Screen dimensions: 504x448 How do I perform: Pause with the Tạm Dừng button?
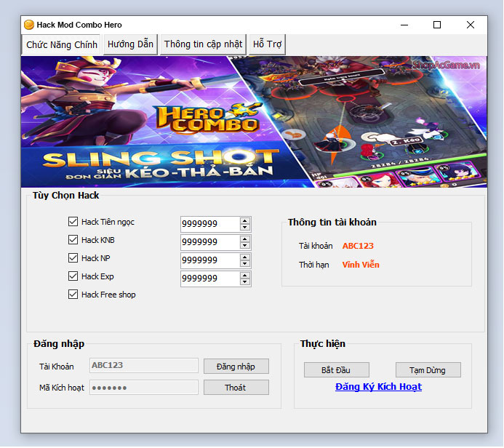(428, 370)
